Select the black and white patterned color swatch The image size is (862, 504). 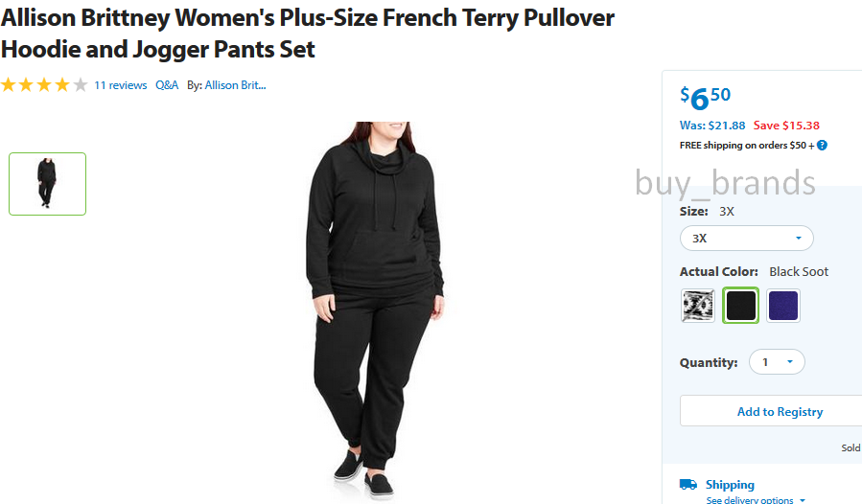pyautogui.click(x=698, y=306)
